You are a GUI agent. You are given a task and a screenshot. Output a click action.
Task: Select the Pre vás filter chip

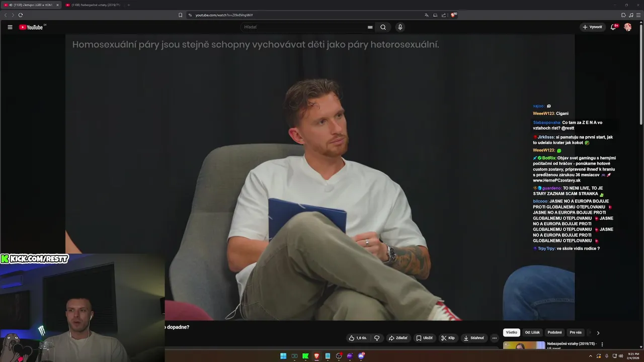[x=576, y=332]
